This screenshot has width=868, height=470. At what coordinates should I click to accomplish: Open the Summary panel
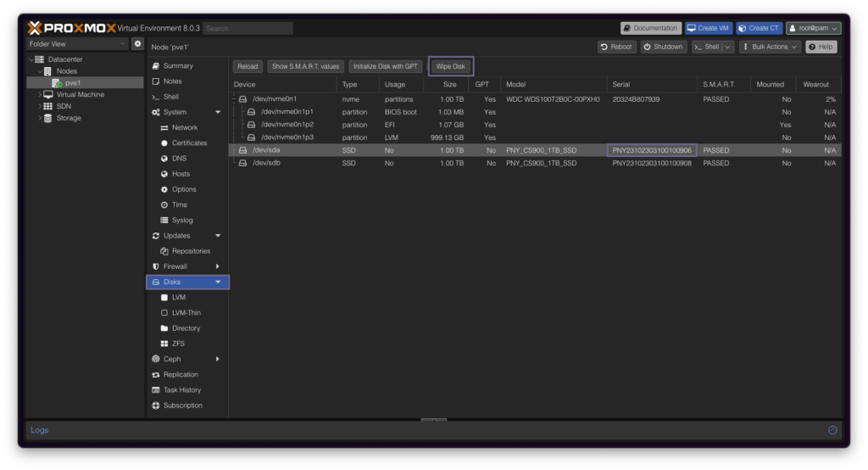coord(178,65)
